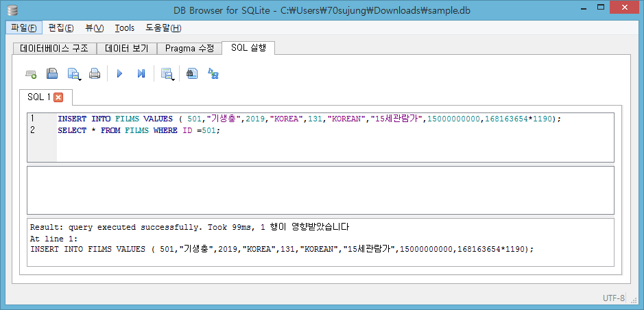Open a new SQL tab with the toolbar icon

click(31, 74)
